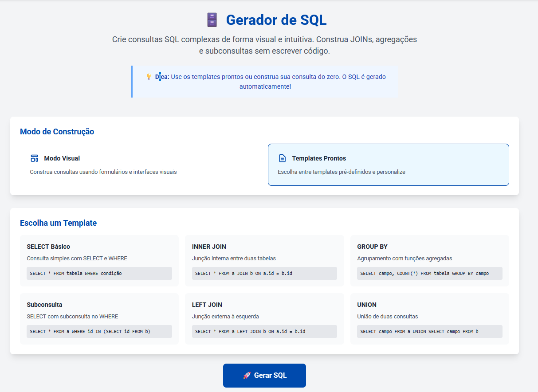Click the database icon beside the page title
This screenshot has height=392, width=538.
point(212,20)
